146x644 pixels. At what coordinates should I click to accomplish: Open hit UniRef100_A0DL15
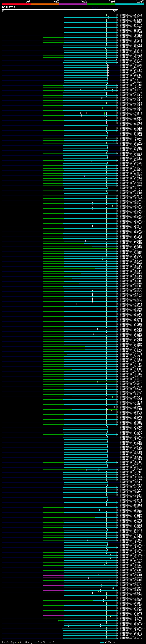pos(131,90)
